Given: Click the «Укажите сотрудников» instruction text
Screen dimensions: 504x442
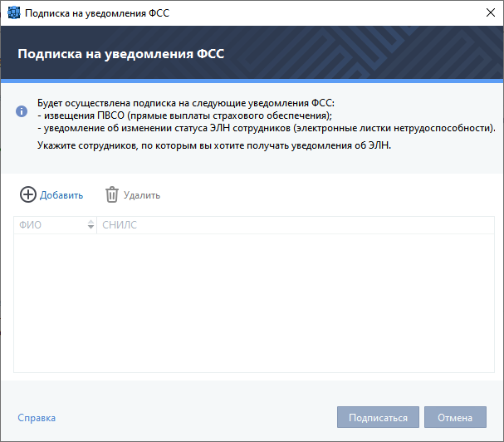Looking at the screenshot, I should click(x=213, y=145).
